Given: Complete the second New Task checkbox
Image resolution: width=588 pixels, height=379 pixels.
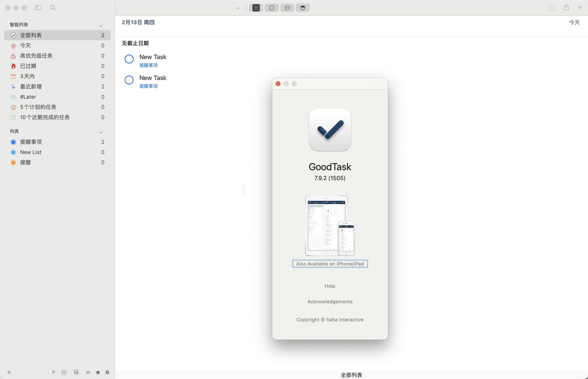Looking at the screenshot, I should click(129, 80).
